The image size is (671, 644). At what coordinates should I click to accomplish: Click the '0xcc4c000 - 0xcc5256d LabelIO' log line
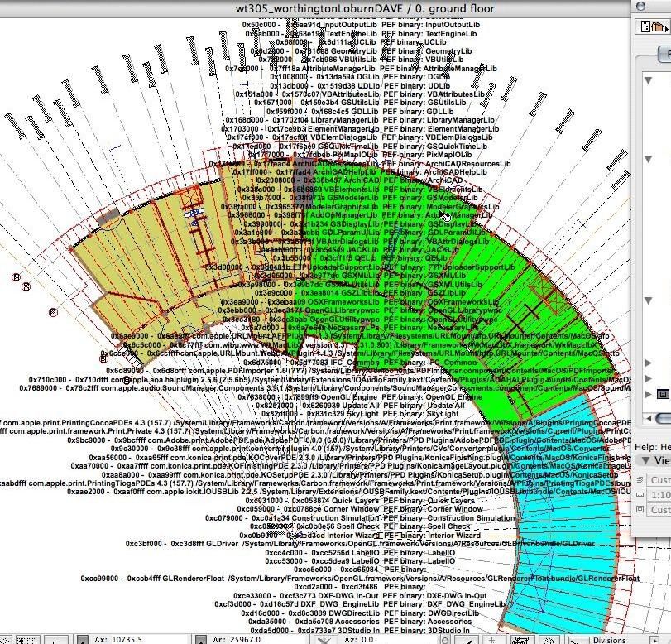322,553
